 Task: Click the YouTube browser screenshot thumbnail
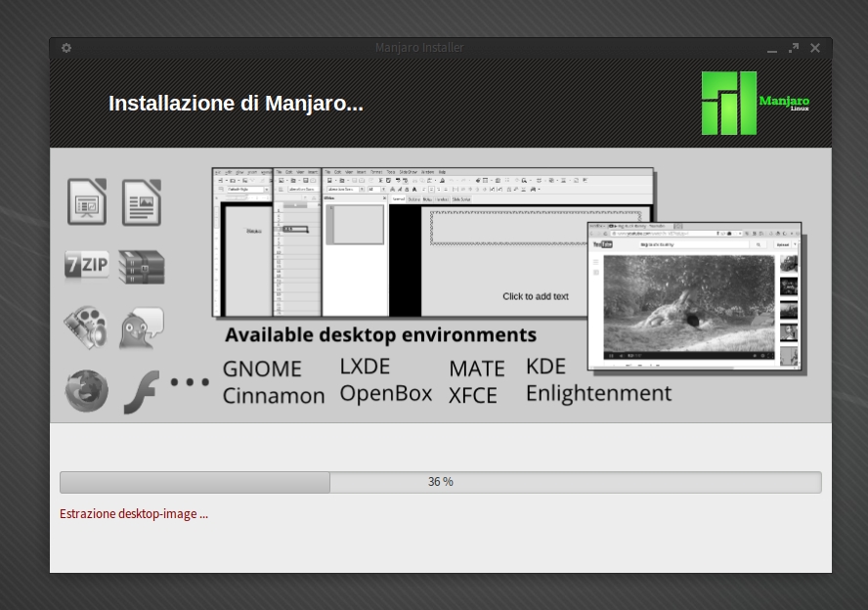point(694,296)
